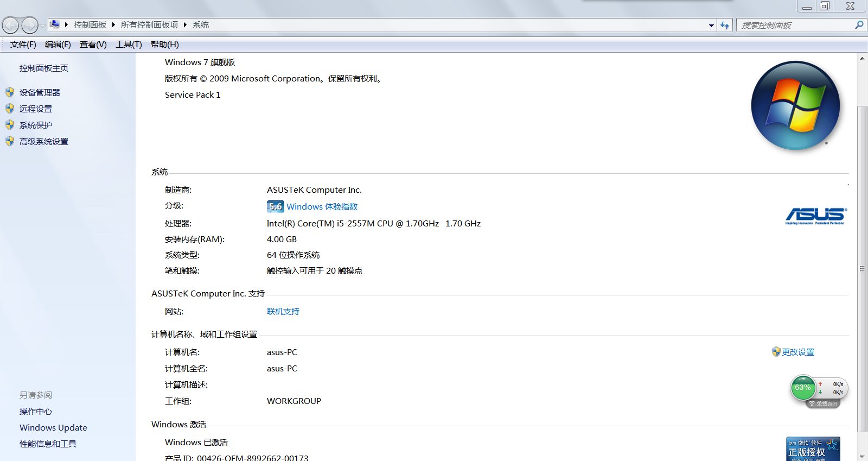Open the recent pages dropdown beside Forward
Viewport: 868px width, 461px height.
click(43, 26)
